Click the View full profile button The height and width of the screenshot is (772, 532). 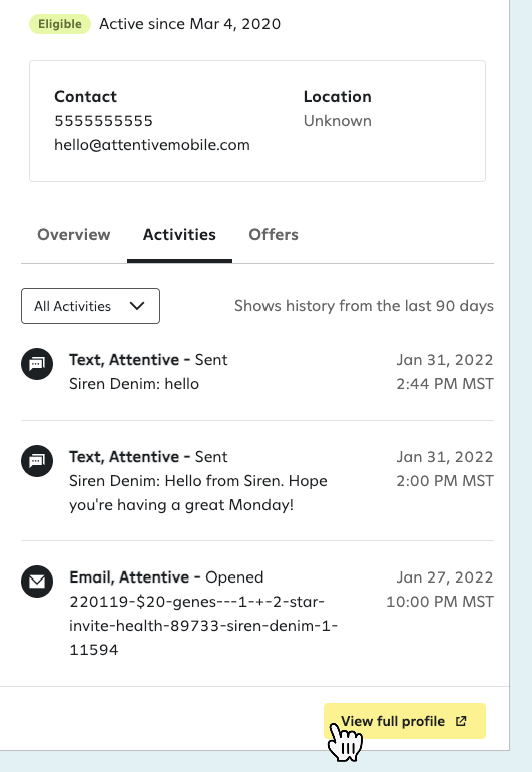coord(405,721)
